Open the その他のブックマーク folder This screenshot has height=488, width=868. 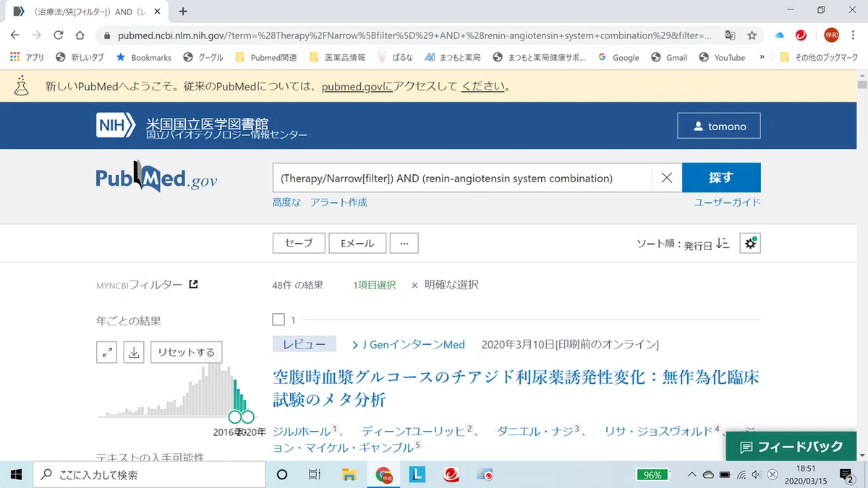(820, 57)
